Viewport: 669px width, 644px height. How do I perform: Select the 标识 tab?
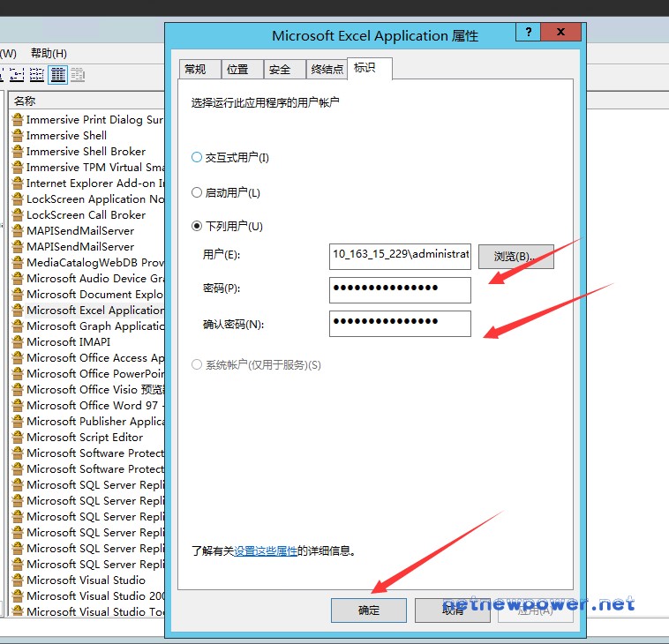pos(370,68)
